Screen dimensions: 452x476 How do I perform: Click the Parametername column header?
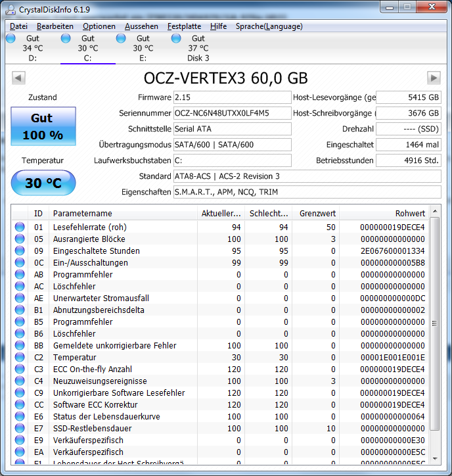[123, 214]
